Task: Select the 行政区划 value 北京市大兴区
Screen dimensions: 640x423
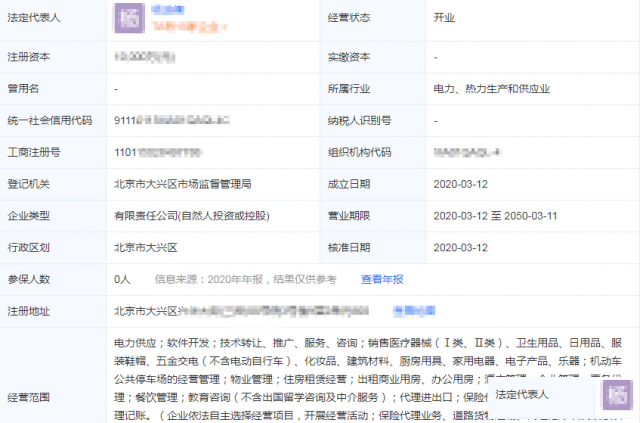Action: pyautogui.click(x=146, y=247)
